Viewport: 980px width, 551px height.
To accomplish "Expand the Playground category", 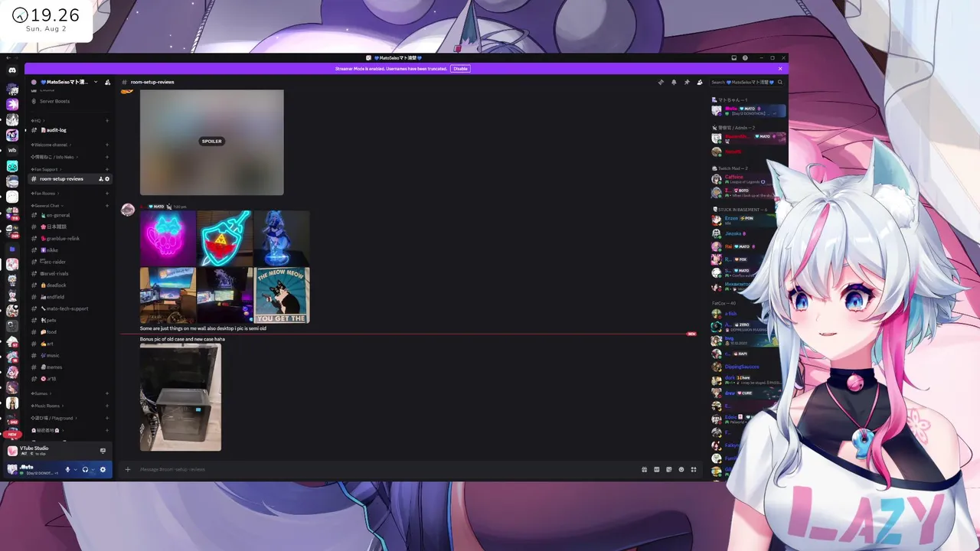I will (x=53, y=418).
